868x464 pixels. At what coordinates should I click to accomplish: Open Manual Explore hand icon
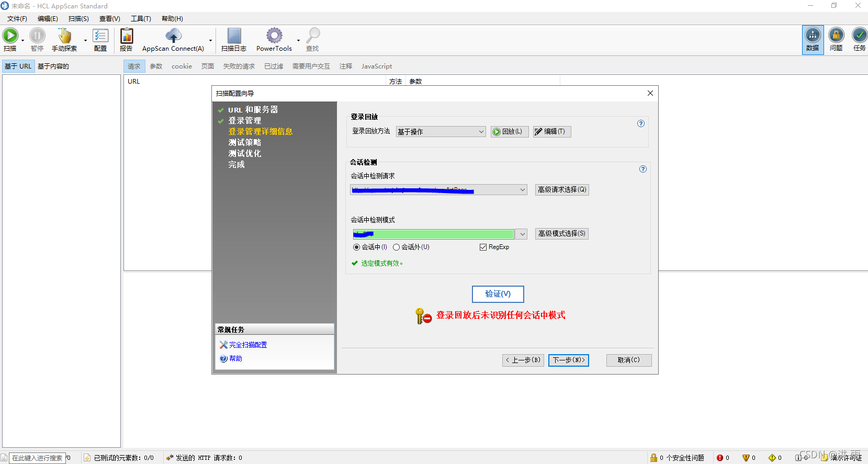pyautogui.click(x=64, y=36)
